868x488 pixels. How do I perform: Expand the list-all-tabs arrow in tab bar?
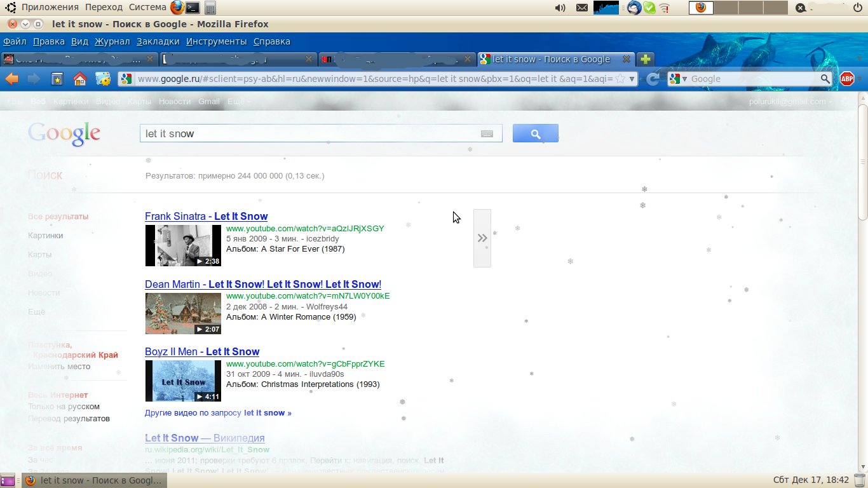[861, 59]
